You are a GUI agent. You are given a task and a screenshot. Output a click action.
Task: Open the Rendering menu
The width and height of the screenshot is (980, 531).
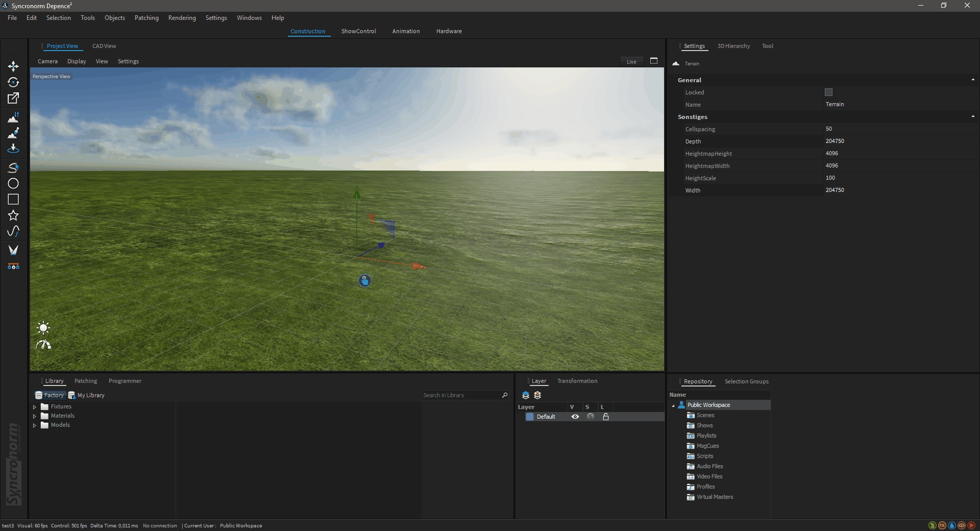(182, 18)
